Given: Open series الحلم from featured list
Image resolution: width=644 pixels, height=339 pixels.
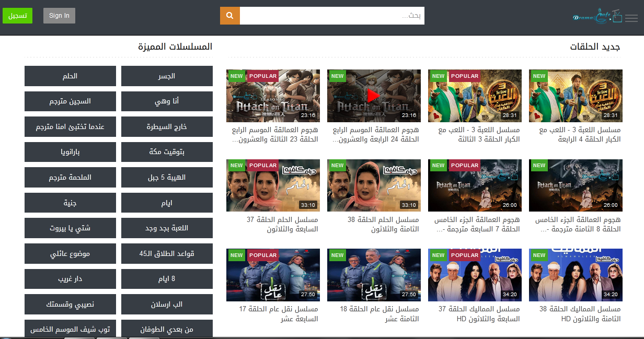Looking at the screenshot, I should click(x=70, y=76).
